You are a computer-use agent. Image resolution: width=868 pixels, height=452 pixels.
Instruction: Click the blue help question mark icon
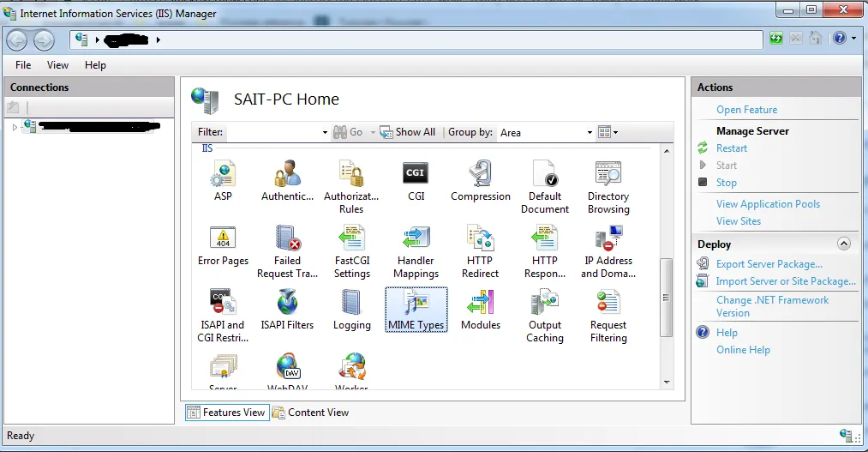coord(840,39)
